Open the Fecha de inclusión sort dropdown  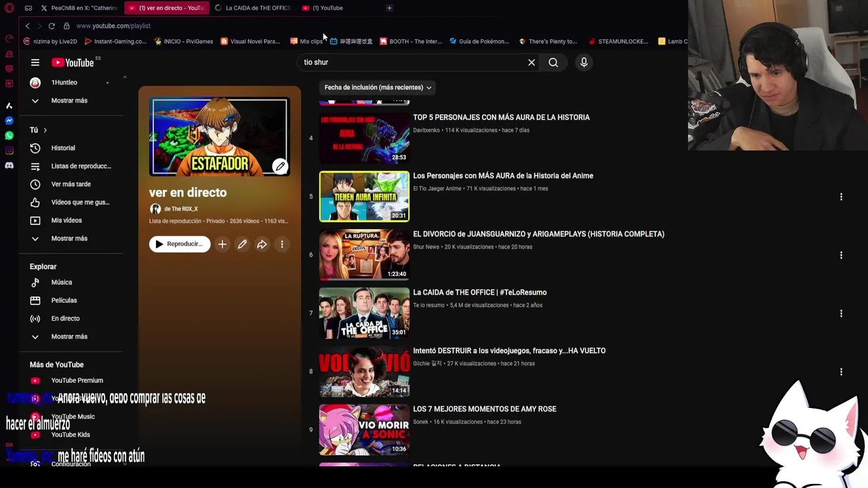click(x=378, y=87)
